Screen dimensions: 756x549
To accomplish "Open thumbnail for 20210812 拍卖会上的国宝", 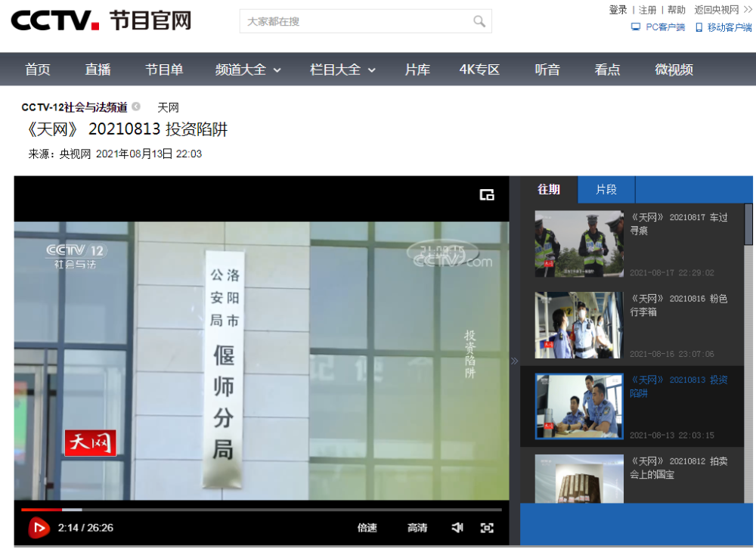I will coord(579,479).
